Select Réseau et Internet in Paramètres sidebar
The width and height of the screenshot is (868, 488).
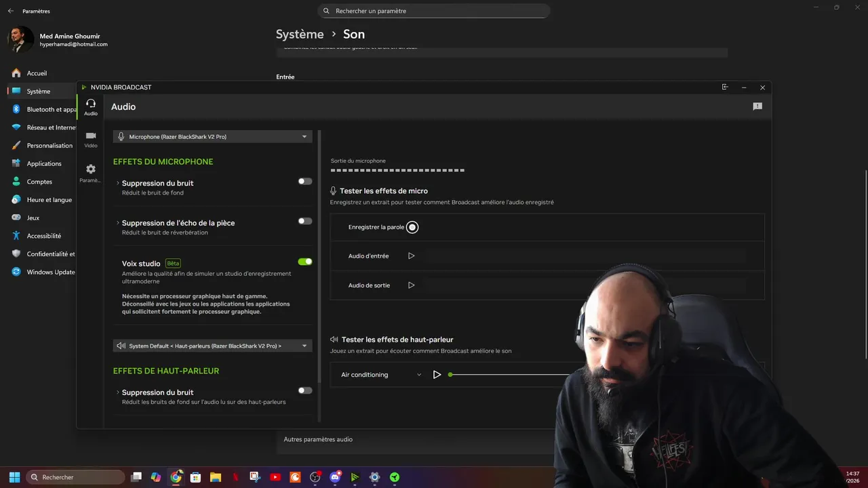coord(41,127)
